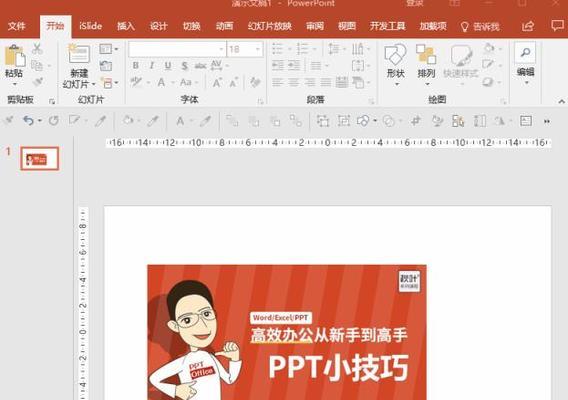Click the Clear Formatting eraser icon
This screenshot has width=568, height=400.
pos(255,83)
